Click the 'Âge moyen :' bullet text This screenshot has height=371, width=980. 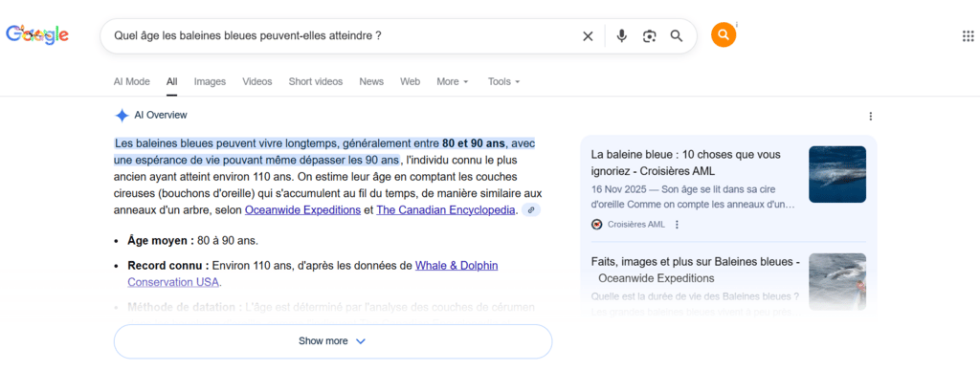(x=161, y=240)
